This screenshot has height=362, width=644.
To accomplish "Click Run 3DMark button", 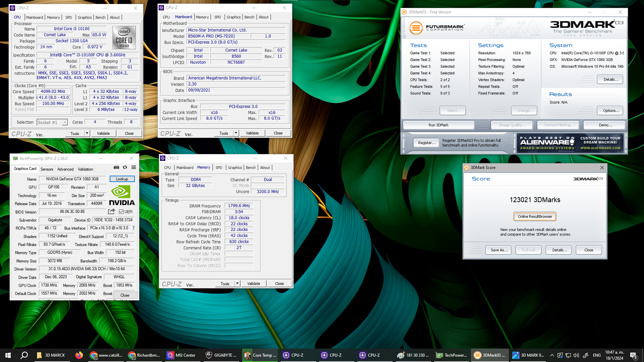I will tap(438, 125).
